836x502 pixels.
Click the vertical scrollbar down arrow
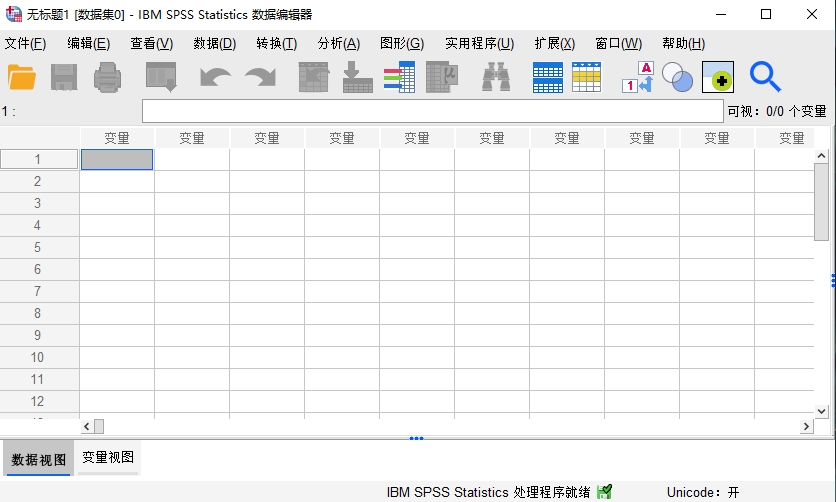(821, 411)
